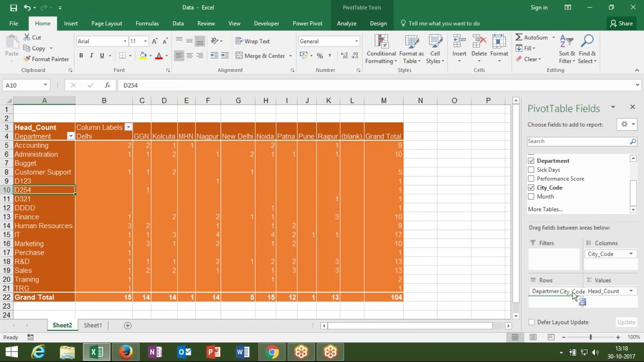Click the Sign in link
Viewport: 644px width, 362px height.
point(539,8)
